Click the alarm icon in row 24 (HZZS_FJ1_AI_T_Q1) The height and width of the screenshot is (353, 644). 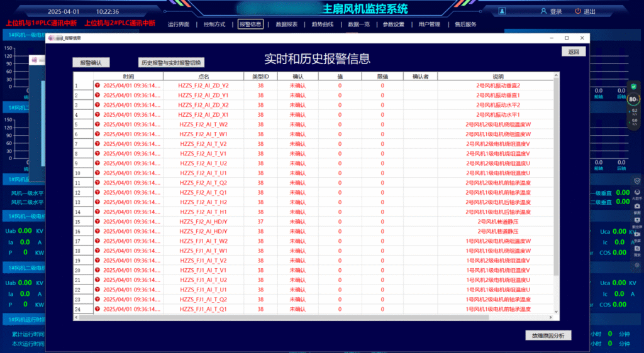point(97,309)
